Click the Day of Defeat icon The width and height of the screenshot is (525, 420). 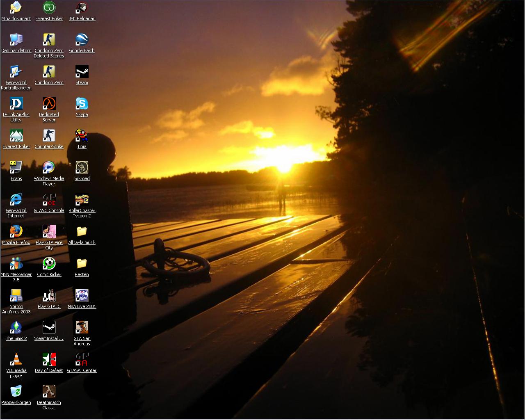point(49,360)
